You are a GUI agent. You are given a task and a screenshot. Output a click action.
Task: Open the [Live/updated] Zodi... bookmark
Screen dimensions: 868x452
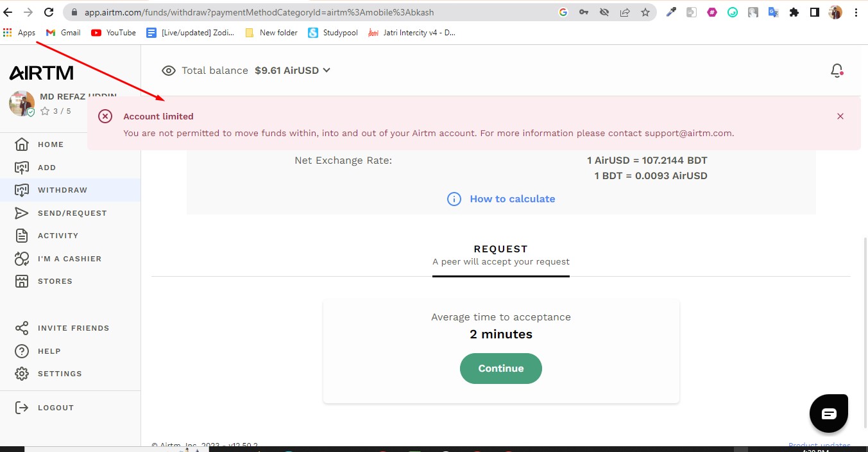(191, 33)
